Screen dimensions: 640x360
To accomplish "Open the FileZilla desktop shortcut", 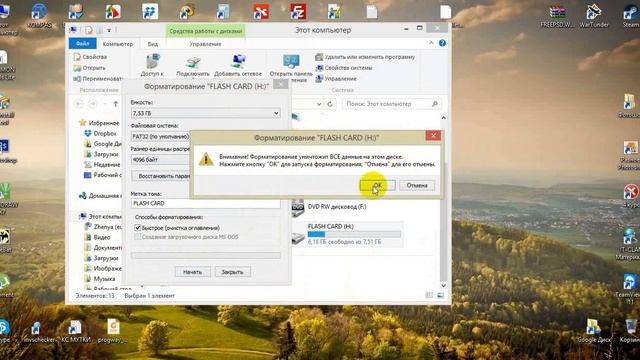I will pyautogui.click(x=298, y=12).
